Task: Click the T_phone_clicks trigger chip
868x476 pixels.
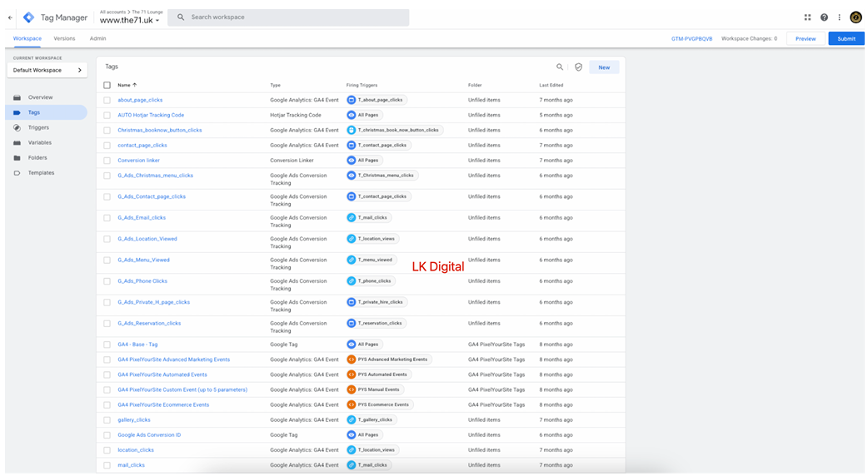Action: point(371,280)
